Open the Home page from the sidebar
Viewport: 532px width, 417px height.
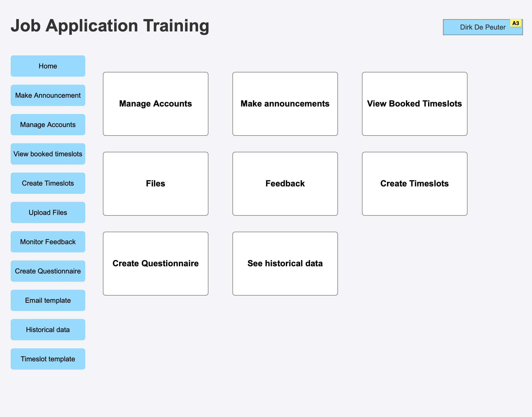[x=48, y=66]
